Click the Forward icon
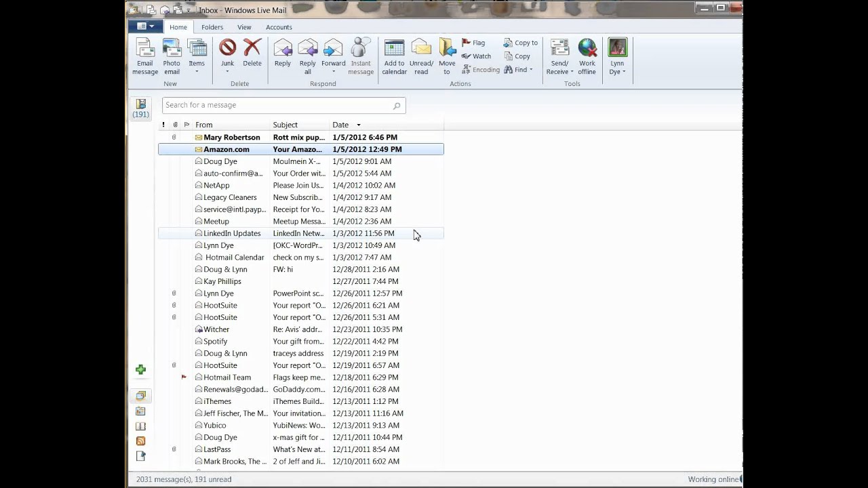The width and height of the screenshot is (868, 488). tap(333, 48)
